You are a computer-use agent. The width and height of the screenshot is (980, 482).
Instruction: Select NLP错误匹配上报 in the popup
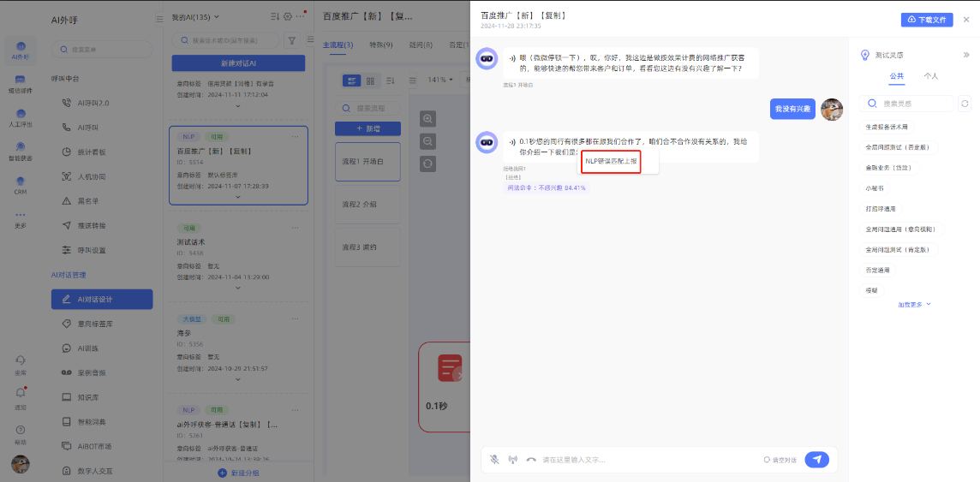[611, 161]
